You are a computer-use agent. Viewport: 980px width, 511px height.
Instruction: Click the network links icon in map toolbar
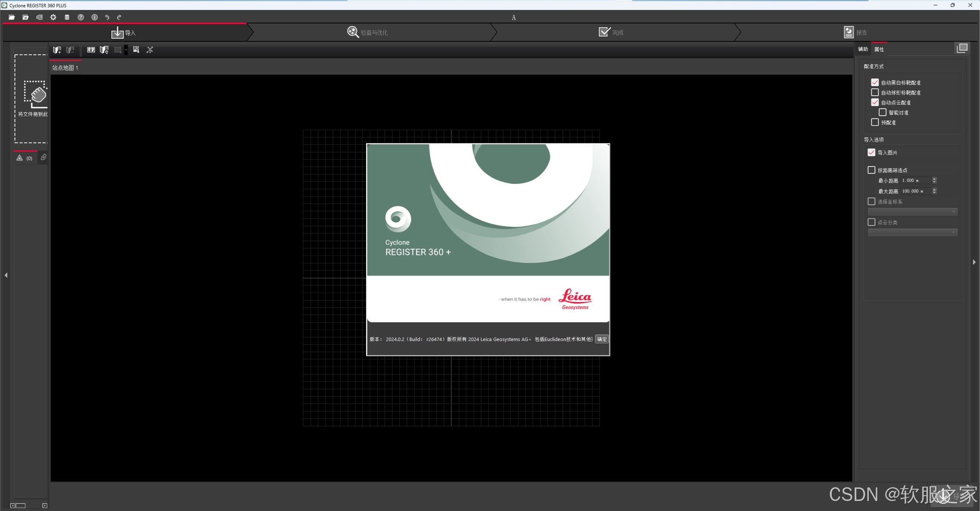point(150,50)
